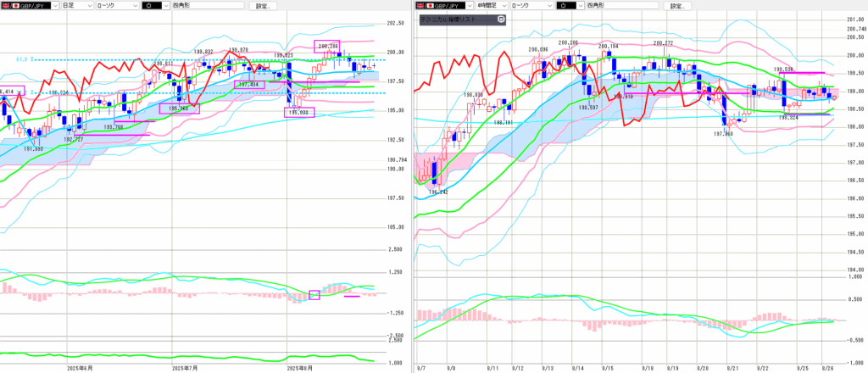Open the 日足 timeframe dropdown
This screenshot has height=373, width=868.
(x=89, y=6)
